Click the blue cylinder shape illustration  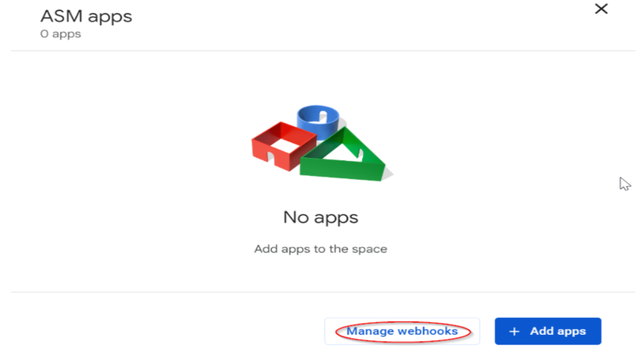[x=317, y=121]
